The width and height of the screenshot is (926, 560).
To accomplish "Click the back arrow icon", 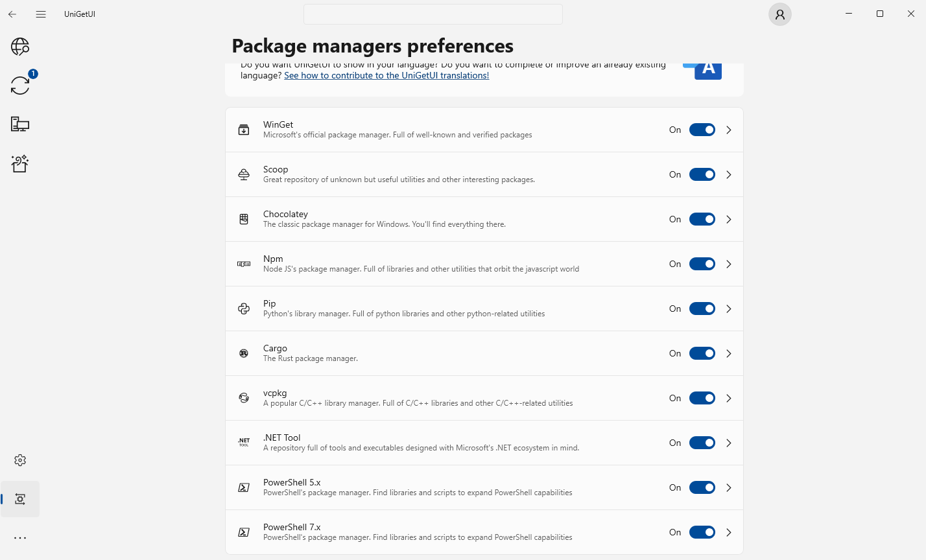I will (12, 14).
